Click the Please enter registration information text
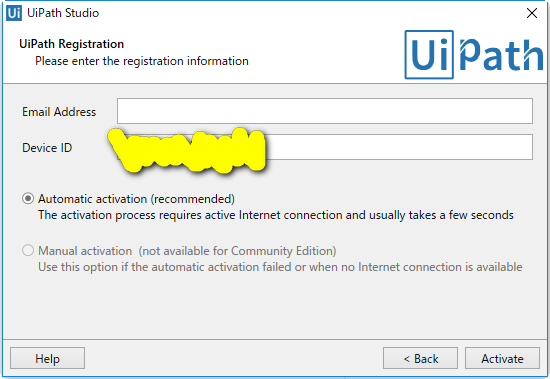The width and height of the screenshot is (550, 379). [142, 61]
